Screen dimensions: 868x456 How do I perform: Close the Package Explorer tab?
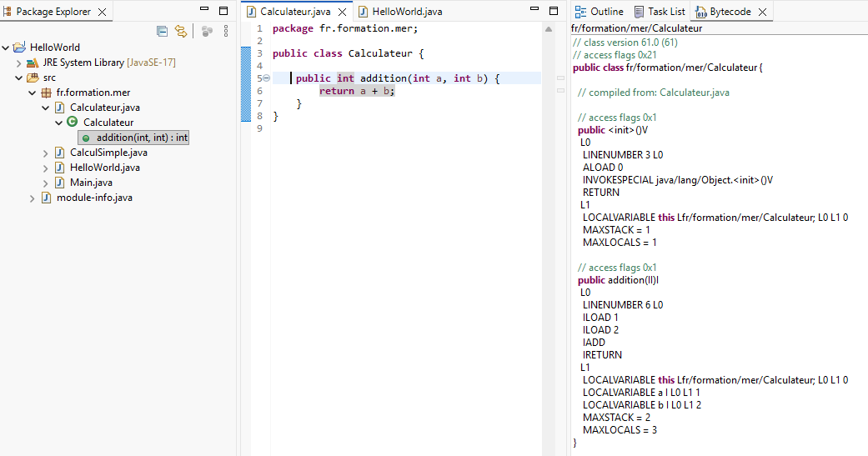(x=102, y=12)
